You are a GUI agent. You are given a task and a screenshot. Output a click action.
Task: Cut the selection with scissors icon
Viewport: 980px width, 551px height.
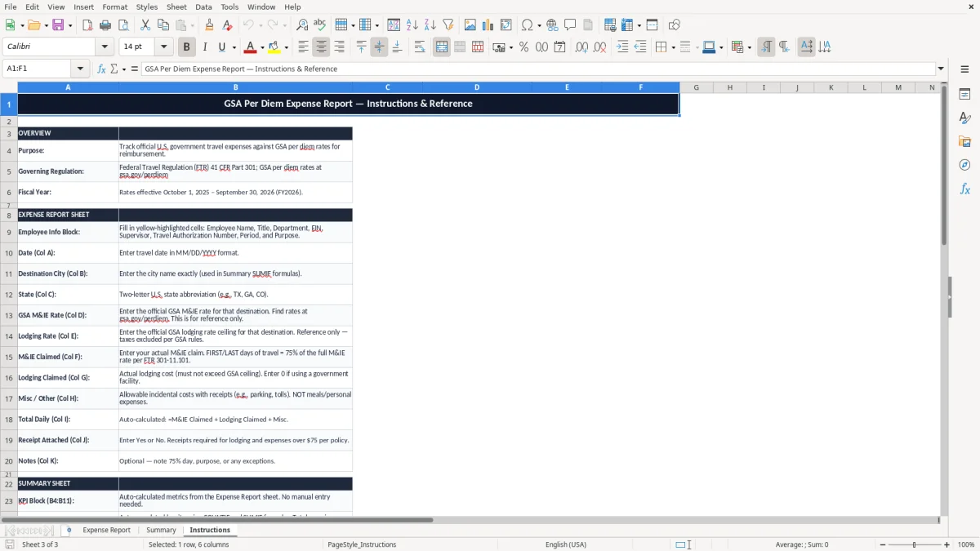click(145, 25)
